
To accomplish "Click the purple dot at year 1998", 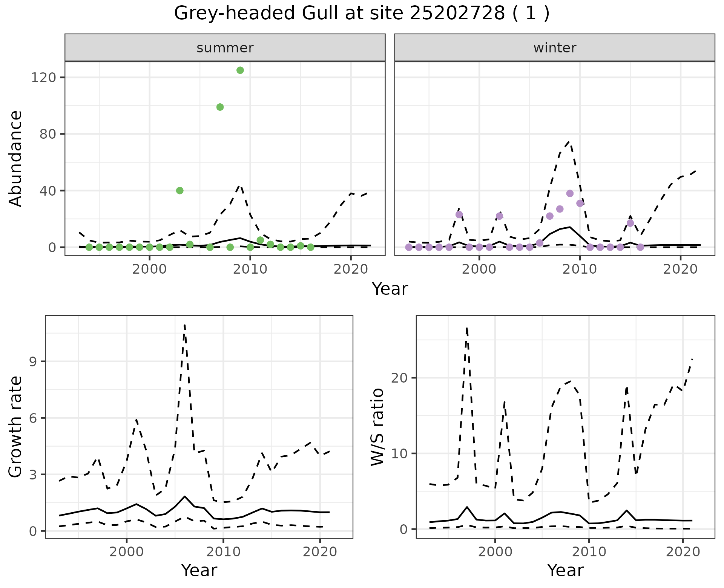I will (459, 215).
